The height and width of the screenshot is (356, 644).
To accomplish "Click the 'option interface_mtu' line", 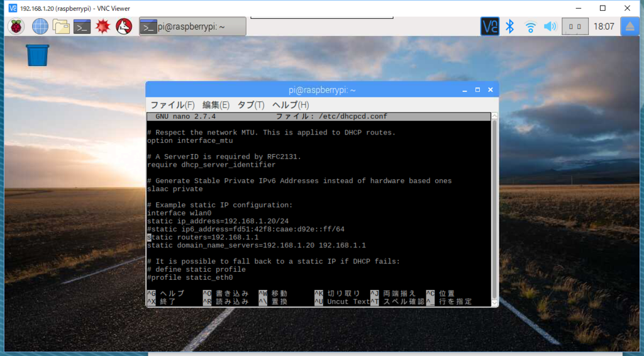I will coord(190,141).
